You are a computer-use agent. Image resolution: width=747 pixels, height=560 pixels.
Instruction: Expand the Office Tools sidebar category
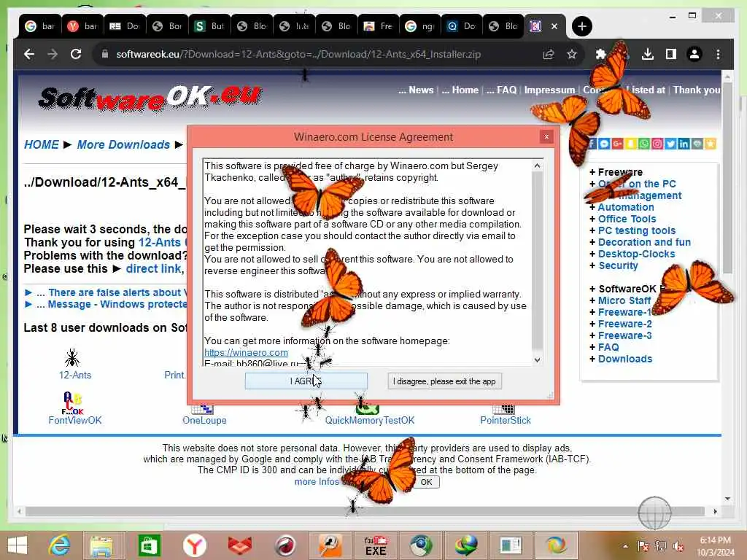click(x=627, y=219)
